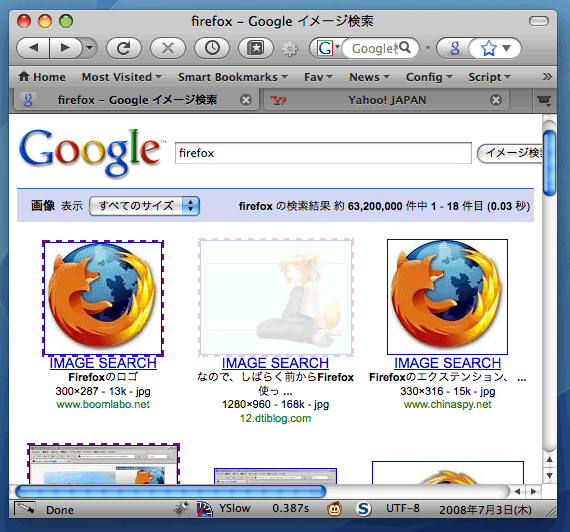Click the blue S status bar icon

coord(364,509)
